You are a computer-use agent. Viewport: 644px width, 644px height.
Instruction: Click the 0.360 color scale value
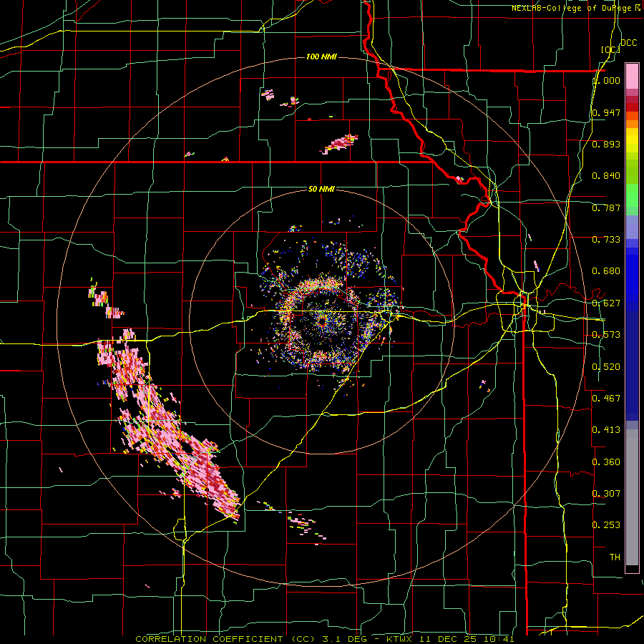pyautogui.click(x=606, y=462)
